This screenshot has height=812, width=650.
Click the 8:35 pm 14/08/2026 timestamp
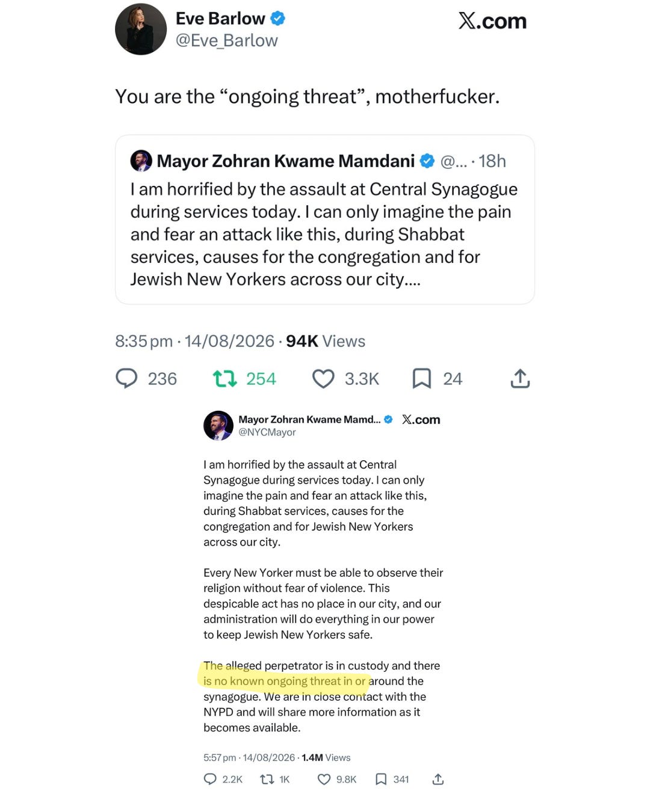click(x=194, y=341)
